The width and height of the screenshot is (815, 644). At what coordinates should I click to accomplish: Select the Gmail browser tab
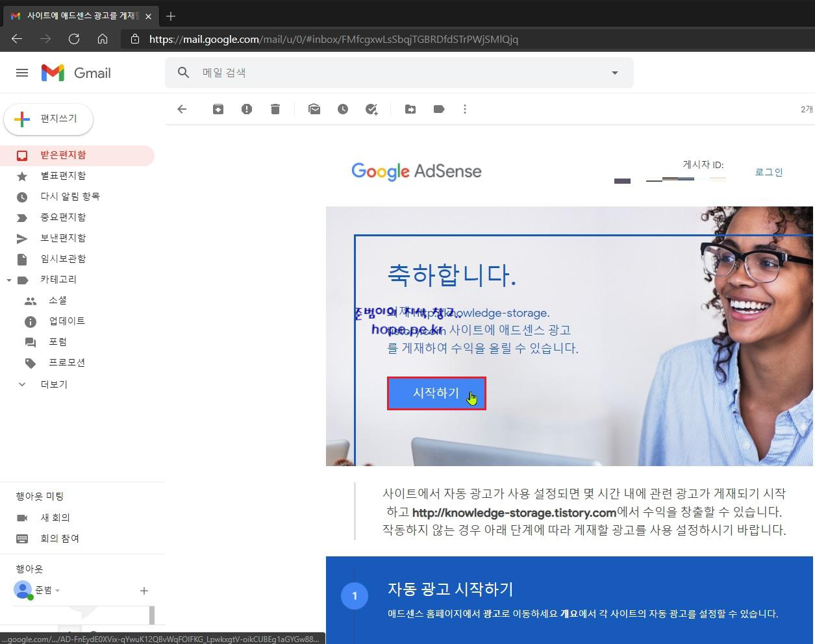click(81, 16)
